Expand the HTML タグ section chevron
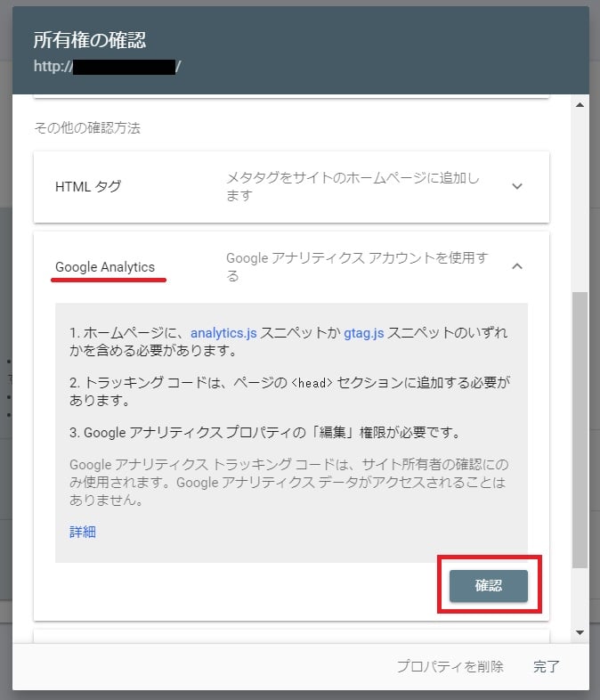600x700 pixels. tap(517, 186)
